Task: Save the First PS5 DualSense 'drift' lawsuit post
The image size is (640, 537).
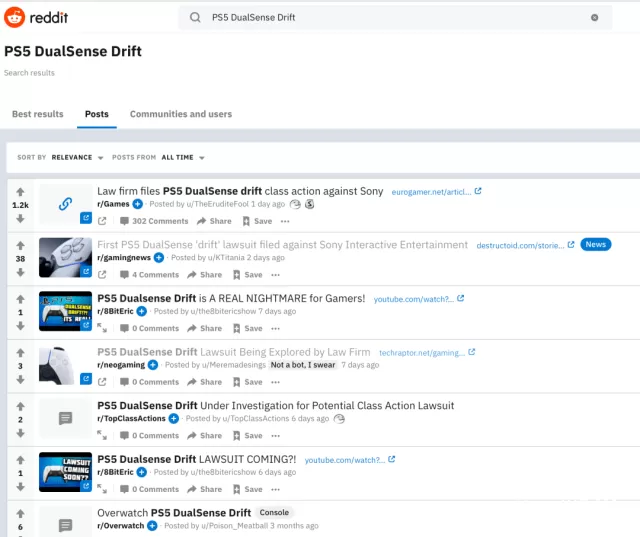Action: (x=248, y=275)
